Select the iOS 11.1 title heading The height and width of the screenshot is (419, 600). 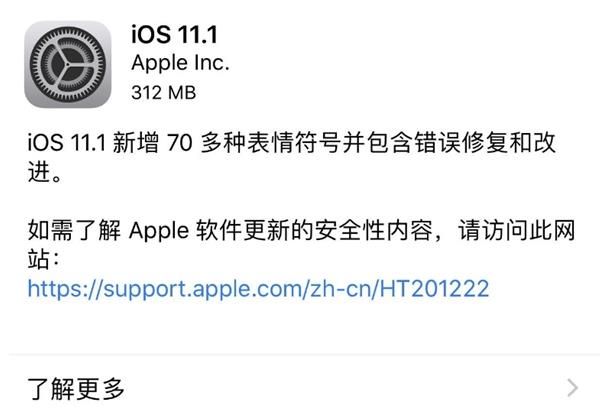pyautogui.click(x=174, y=34)
